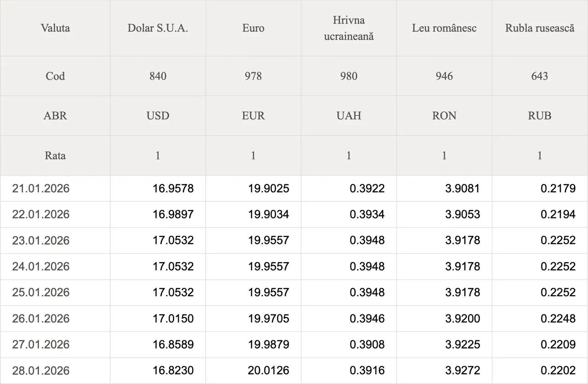Click the Euro rate 20.0126
Image resolution: width=588 pixels, height=384 pixels.
coord(268,371)
